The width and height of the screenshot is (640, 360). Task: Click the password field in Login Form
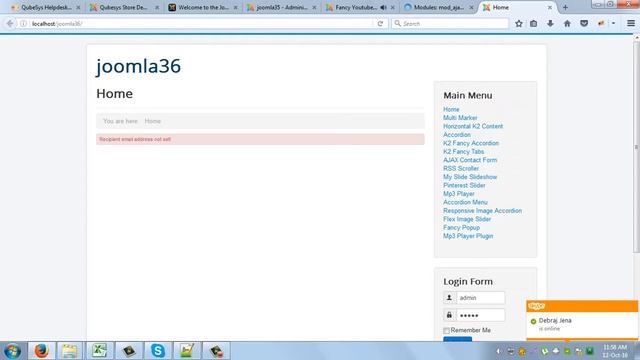pos(480,315)
